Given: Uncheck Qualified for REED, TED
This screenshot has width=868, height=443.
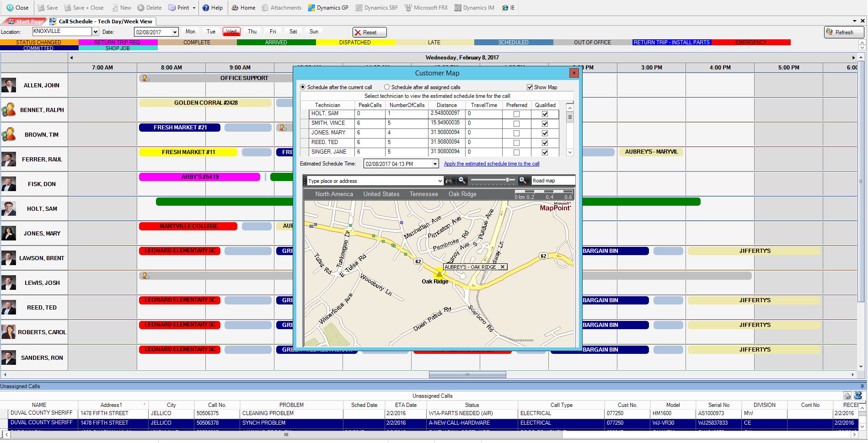Looking at the screenshot, I should point(545,143).
